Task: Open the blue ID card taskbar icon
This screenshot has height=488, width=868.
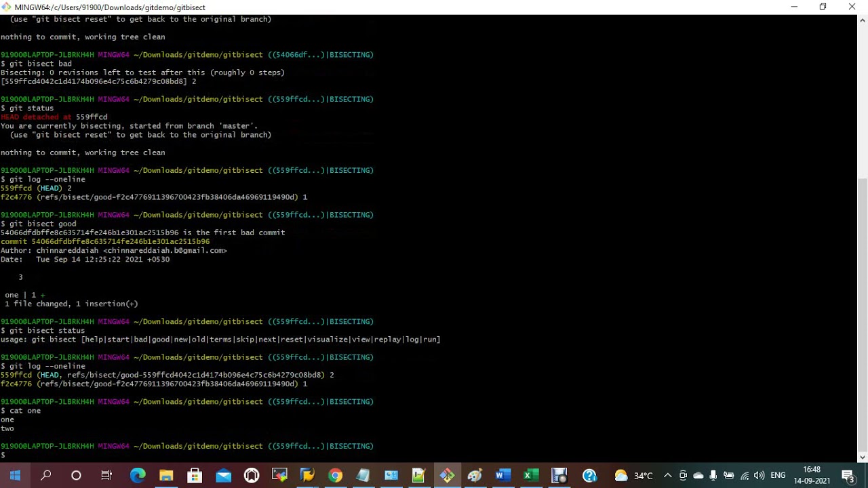Action: click(x=391, y=475)
